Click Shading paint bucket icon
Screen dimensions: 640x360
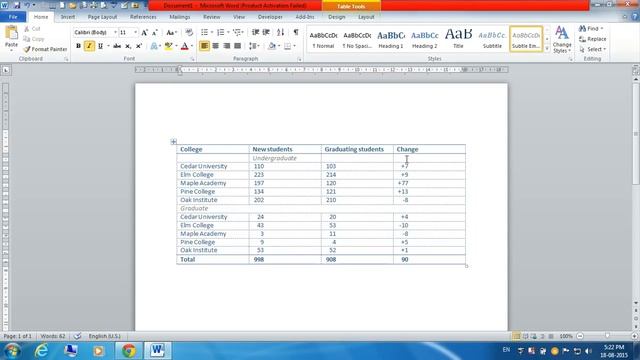272,46
